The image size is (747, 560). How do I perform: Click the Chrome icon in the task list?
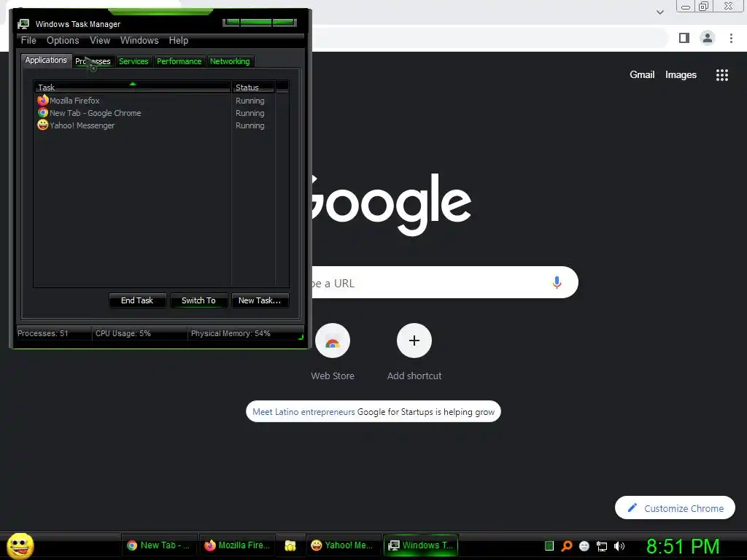coord(43,113)
